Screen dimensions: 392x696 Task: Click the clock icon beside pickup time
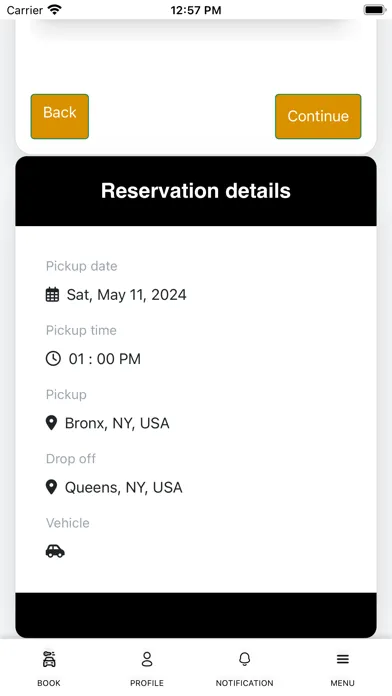tap(53, 358)
